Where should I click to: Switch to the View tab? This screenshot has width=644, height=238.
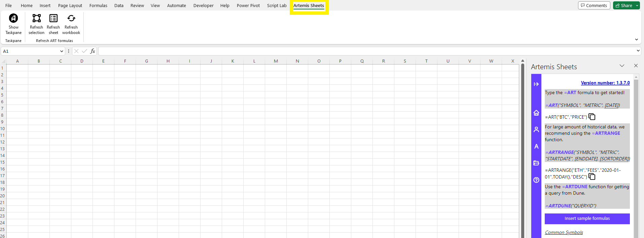pos(155,5)
